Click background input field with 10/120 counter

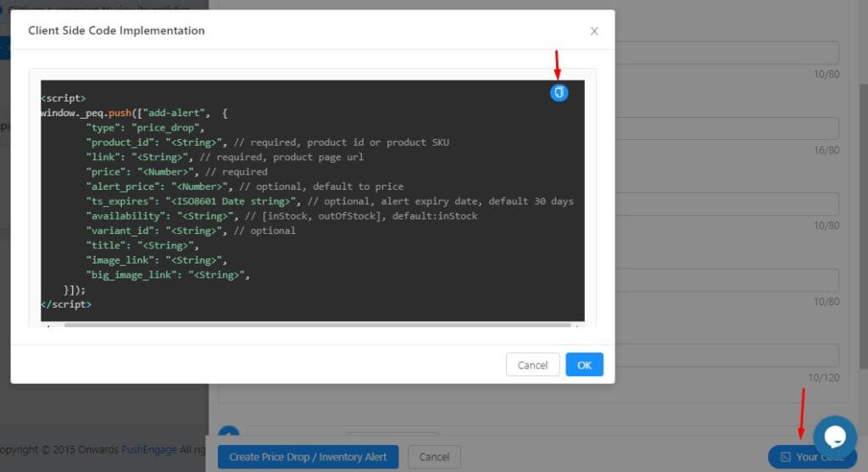[x=726, y=356]
